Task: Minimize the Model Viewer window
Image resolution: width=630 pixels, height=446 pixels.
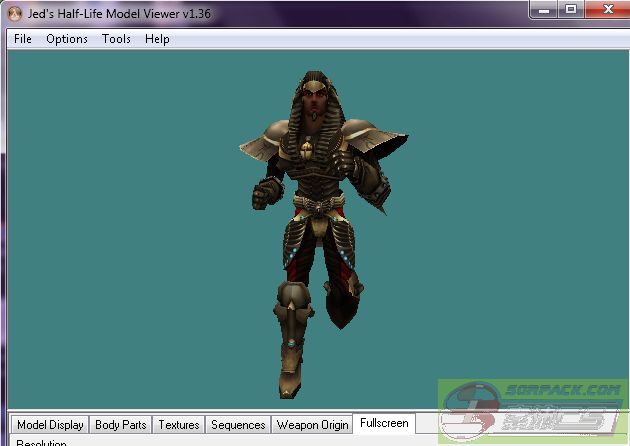Action: point(544,10)
